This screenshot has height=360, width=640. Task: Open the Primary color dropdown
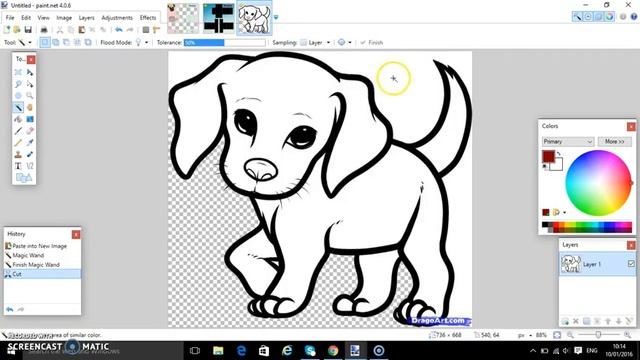pyautogui.click(x=568, y=141)
